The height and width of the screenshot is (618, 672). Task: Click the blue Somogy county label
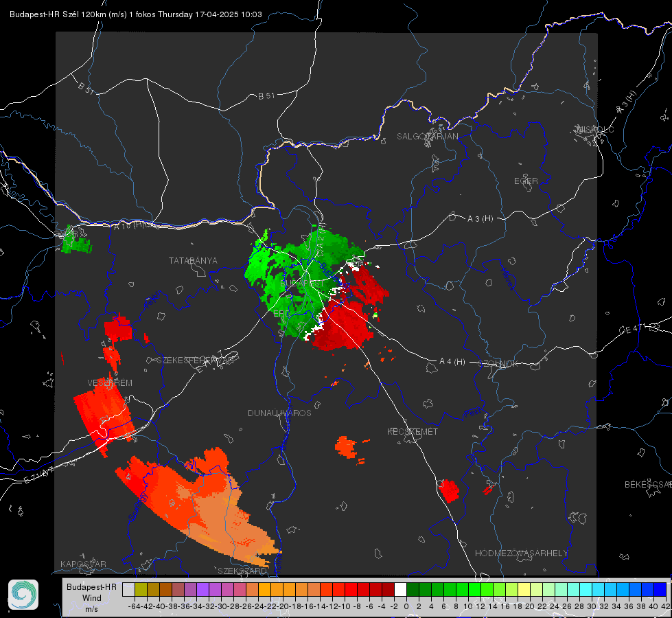coord(137,506)
